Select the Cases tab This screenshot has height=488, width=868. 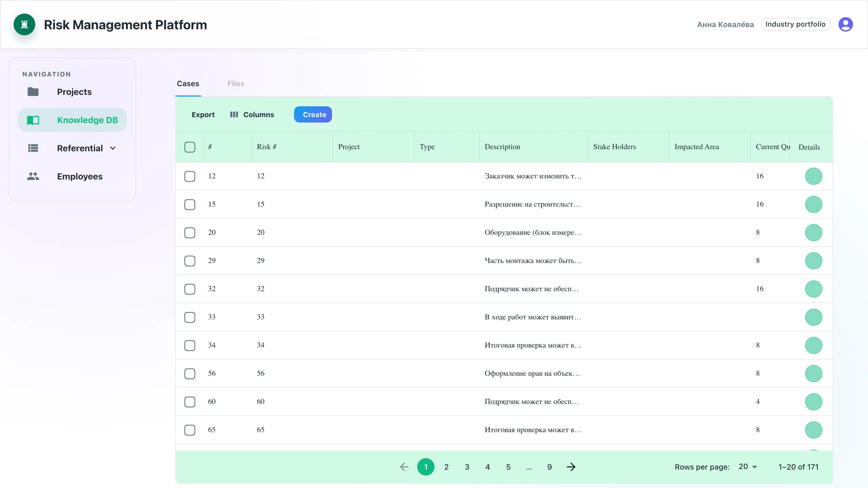coord(188,84)
